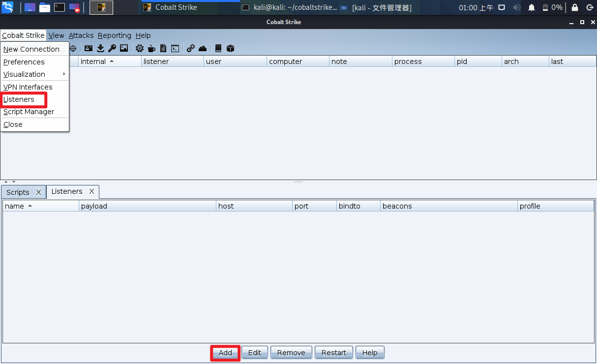Viewport: 597px width, 364px height.
Task: Expand the Visualization submenu
Action: coord(35,74)
